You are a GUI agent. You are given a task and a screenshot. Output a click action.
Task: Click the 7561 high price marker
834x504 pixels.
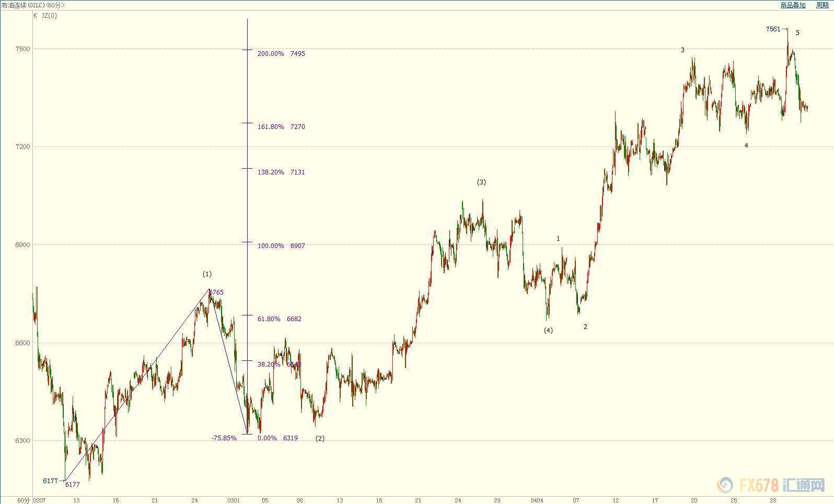(773, 29)
